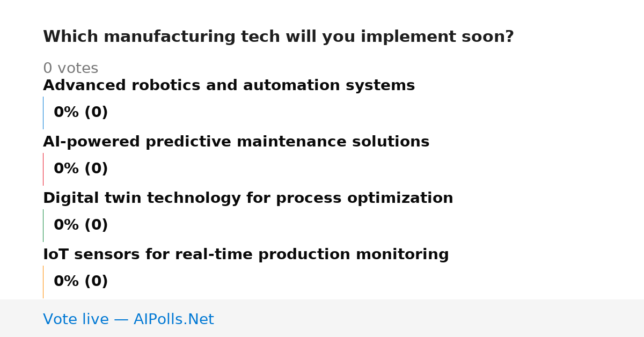The height and width of the screenshot is (337, 644).
Task: Click 0% (0) result for Advanced robotics
Action: [x=80, y=113]
